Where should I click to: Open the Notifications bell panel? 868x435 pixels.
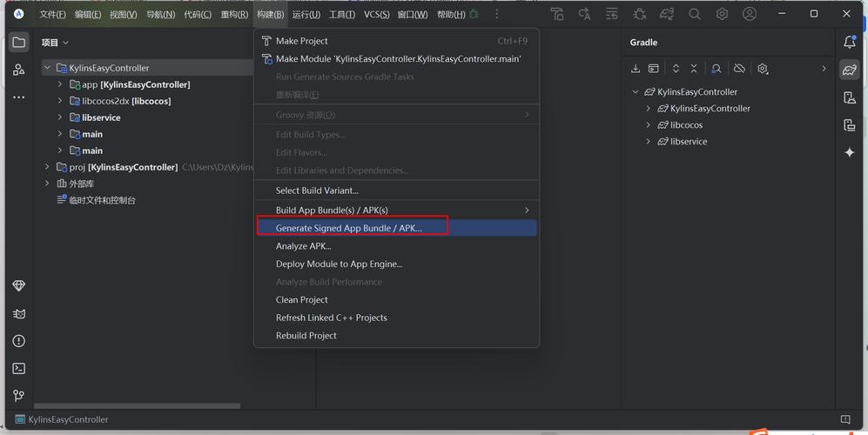[x=850, y=42]
